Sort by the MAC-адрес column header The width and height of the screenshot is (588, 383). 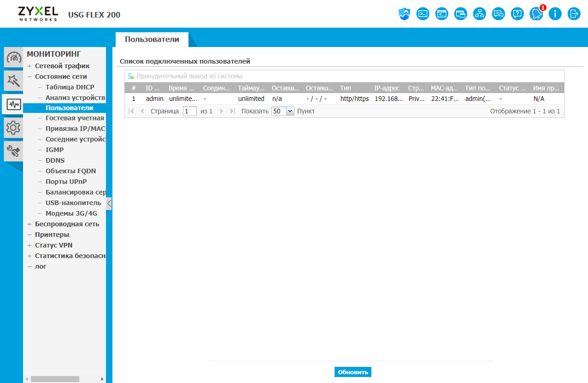(x=445, y=88)
